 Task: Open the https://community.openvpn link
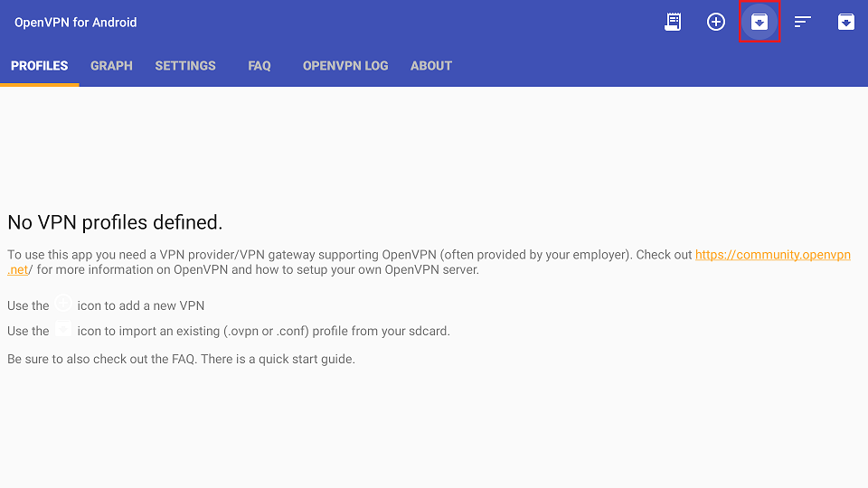[773, 255]
